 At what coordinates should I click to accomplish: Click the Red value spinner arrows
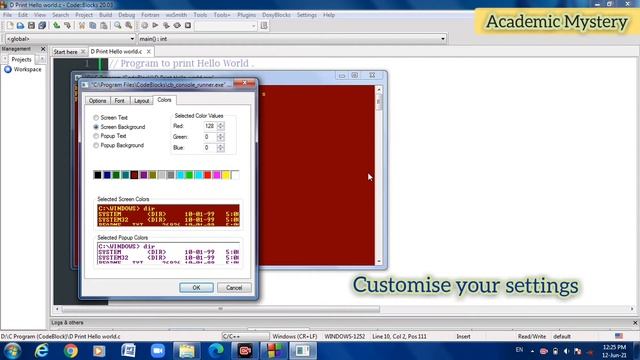tap(220, 126)
